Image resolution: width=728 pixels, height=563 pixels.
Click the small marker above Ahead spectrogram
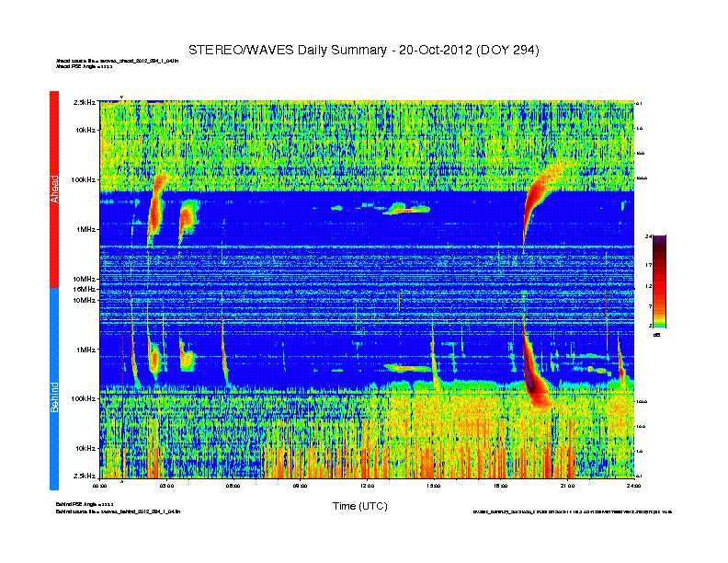tap(122, 96)
